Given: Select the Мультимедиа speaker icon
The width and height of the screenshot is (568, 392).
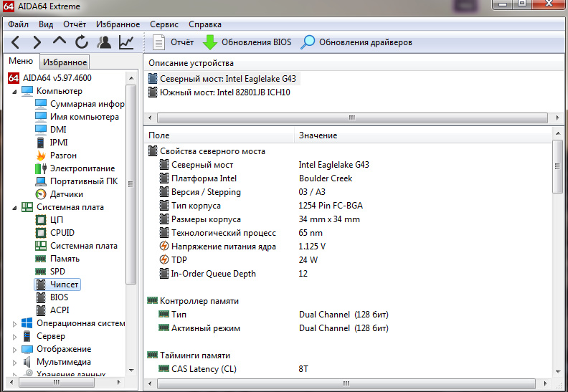Looking at the screenshot, I should 27,362.
